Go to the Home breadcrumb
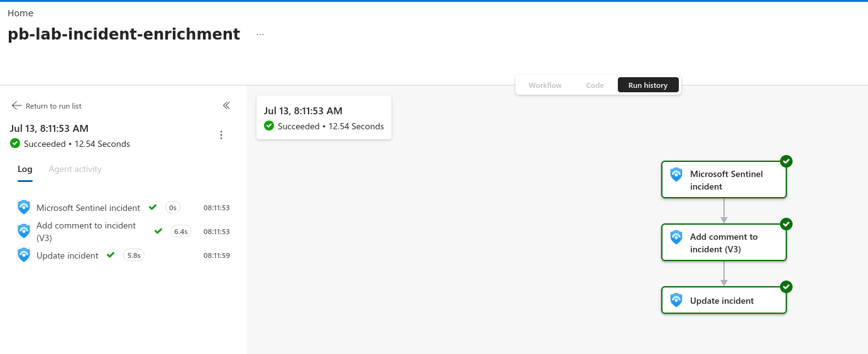This screenshot has width=868, height=354. pos(21,13)
